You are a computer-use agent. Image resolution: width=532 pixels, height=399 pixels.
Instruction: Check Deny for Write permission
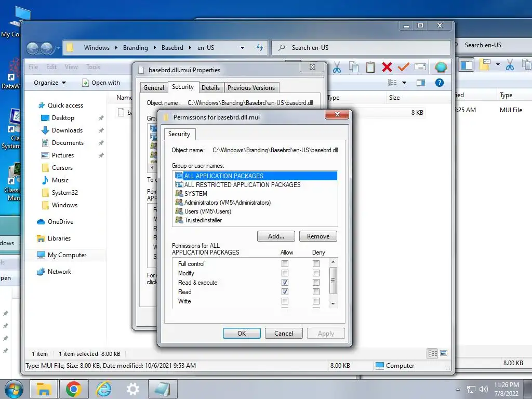[316, 301]
